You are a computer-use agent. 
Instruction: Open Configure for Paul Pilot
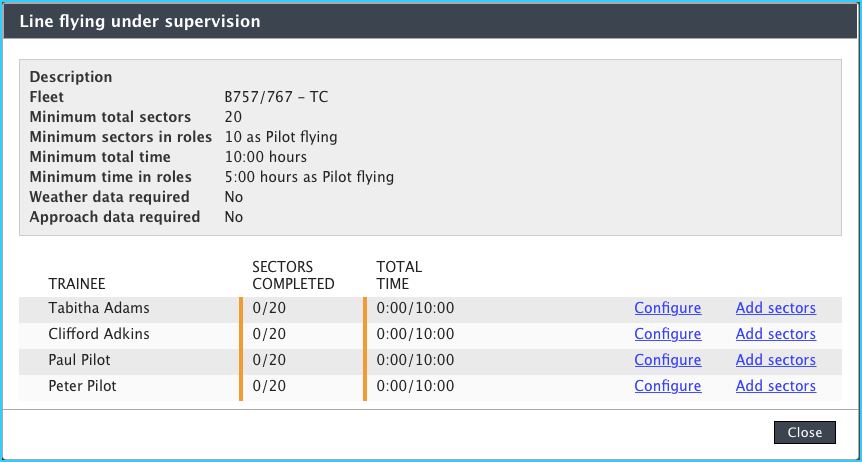tap(667, 360)
